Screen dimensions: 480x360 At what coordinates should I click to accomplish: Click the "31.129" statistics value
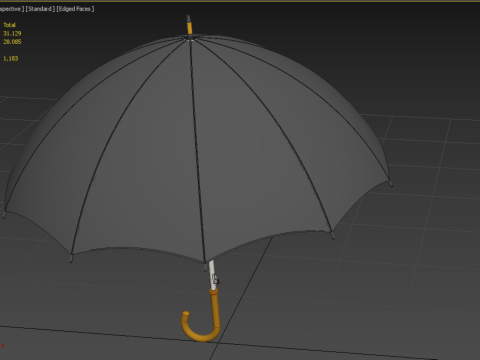(12, 33)
